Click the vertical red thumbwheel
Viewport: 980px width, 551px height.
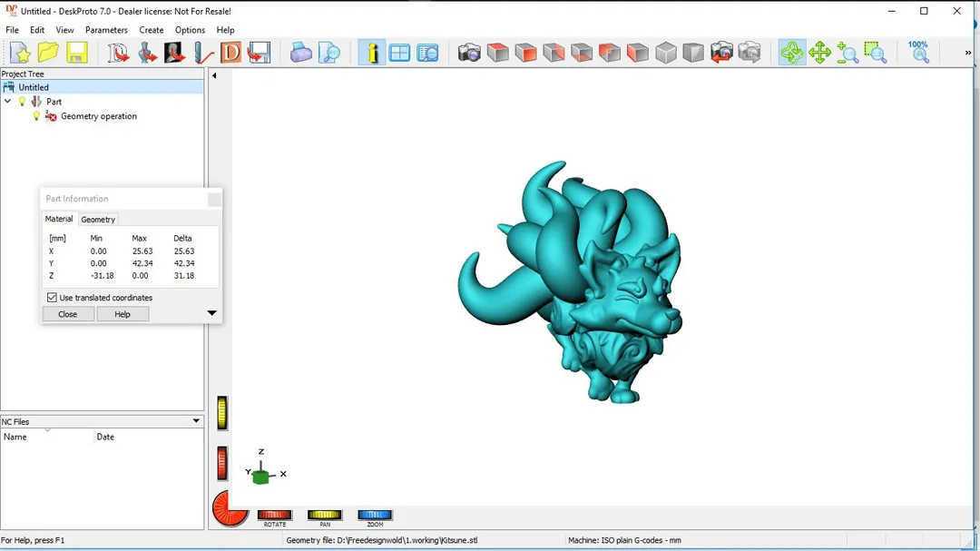coord(222,464)
